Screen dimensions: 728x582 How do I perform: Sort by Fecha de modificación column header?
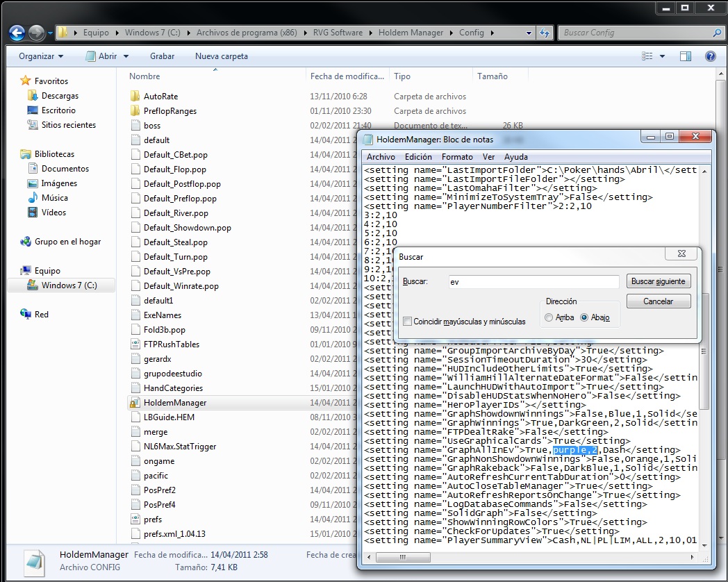(x=347, y=76)
